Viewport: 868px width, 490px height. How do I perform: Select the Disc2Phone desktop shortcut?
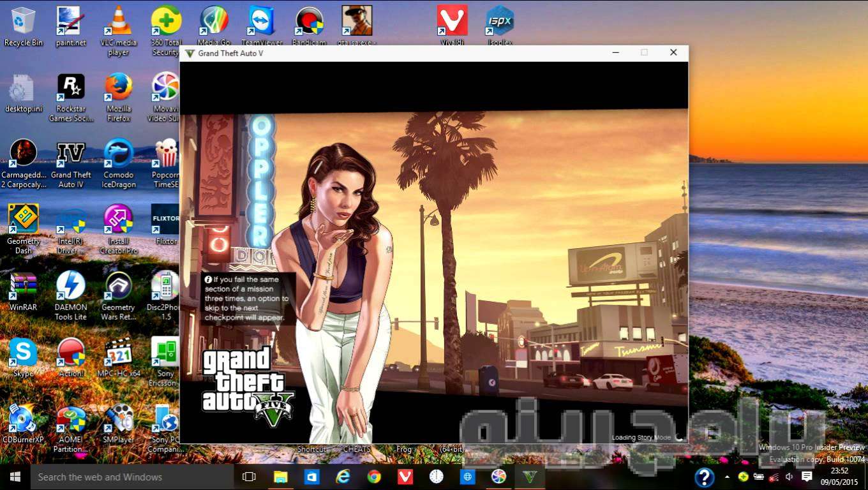click(x=165, y=295)
